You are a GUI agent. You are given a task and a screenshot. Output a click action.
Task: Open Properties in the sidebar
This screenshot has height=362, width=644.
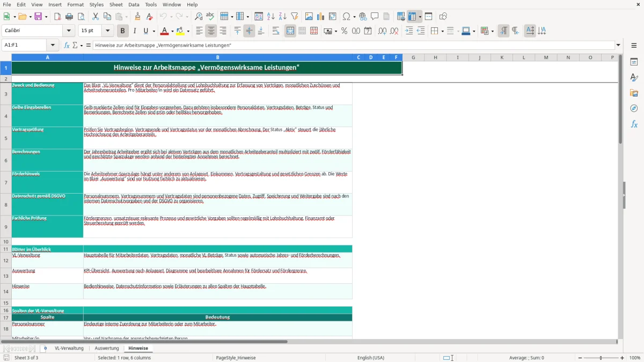click(634, 62)
